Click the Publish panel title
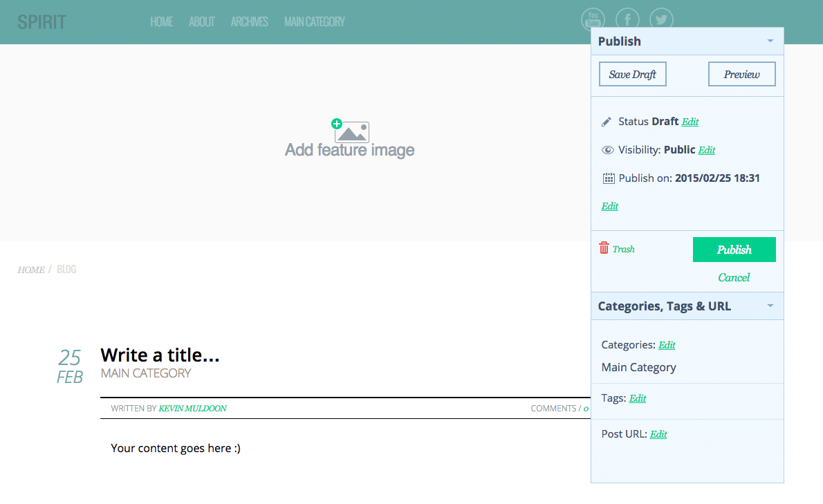The height and width of the screenshot is (504, 823). click(x=620, y=41)
